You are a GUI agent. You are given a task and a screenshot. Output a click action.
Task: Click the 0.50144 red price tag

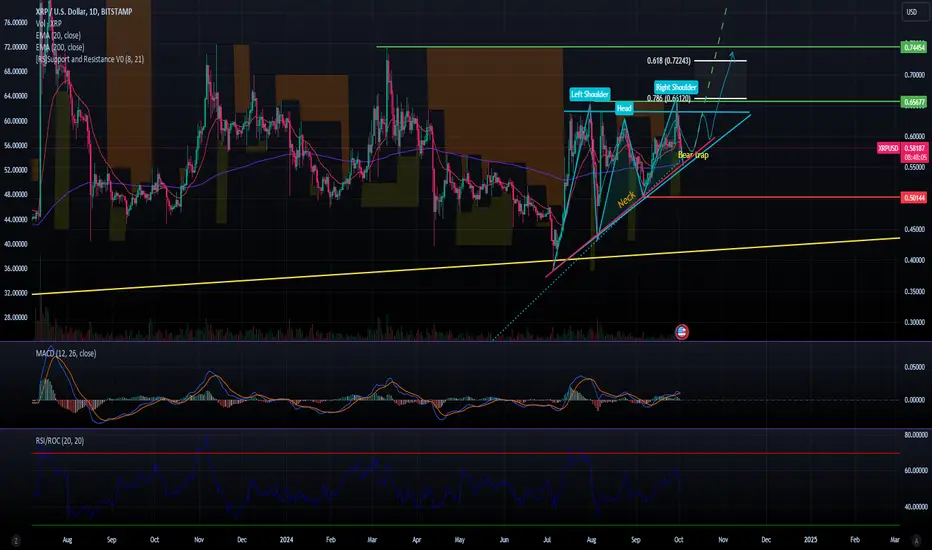pyautogui.click(x=914, y=197)
